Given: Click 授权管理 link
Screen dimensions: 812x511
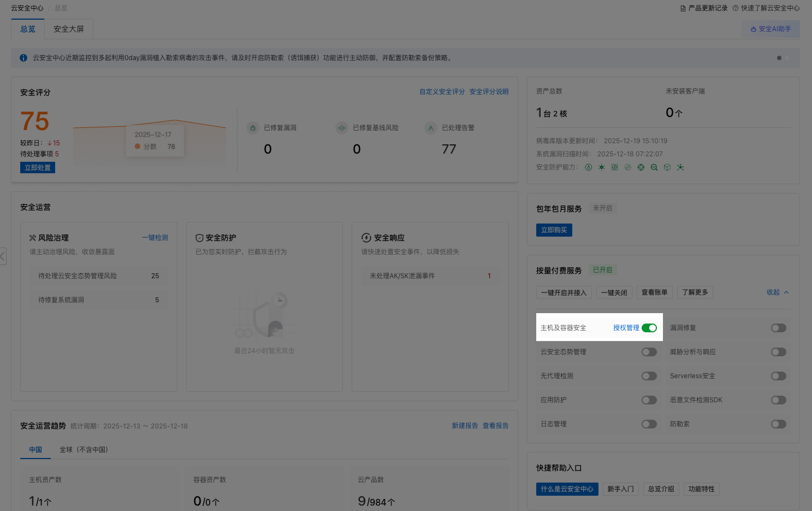Looking at the screenshot, I should click(x=626, y=328).
